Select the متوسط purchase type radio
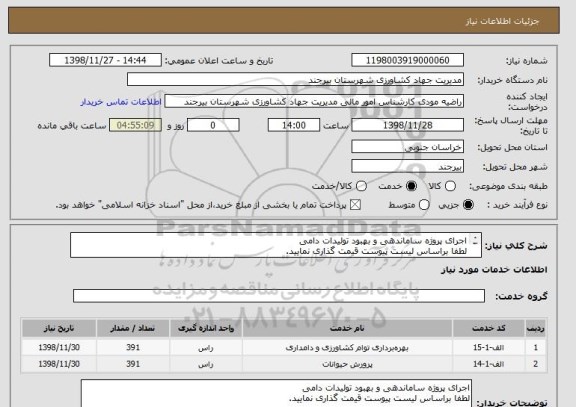Image resolution: width=576 pixels, height=407 pixels. click(x=424, y=205)
